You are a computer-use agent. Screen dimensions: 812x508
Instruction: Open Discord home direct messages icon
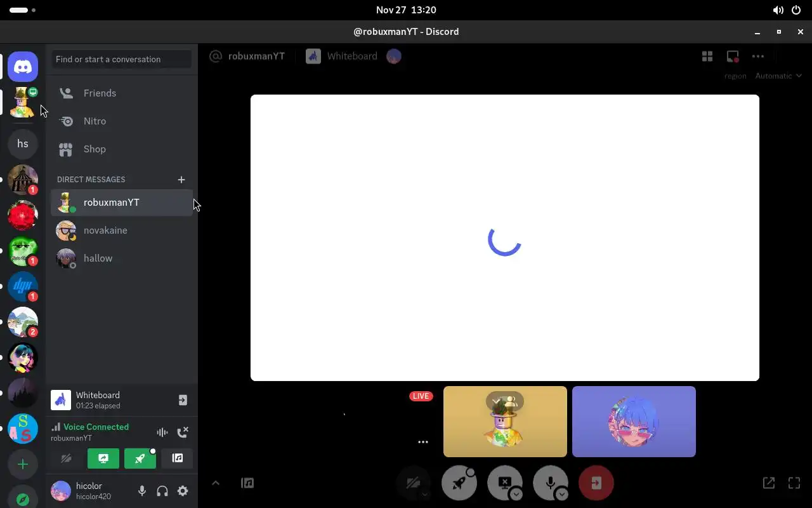coord(23,67)
